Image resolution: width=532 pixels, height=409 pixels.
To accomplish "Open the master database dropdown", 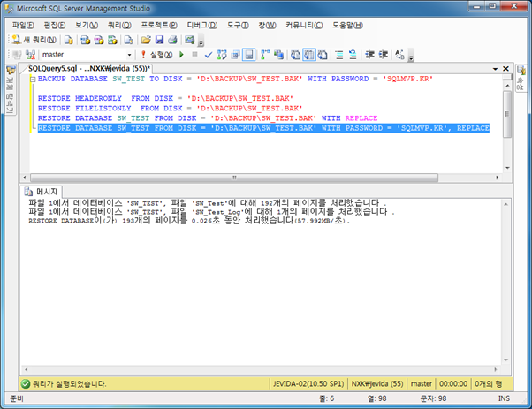I will [129, 55].
